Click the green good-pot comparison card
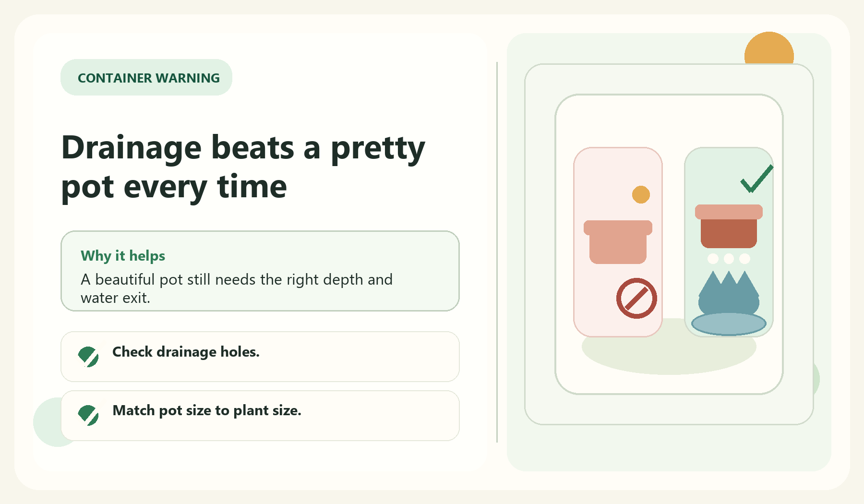The height and width of the screenshot is (504, 864). 729,242
